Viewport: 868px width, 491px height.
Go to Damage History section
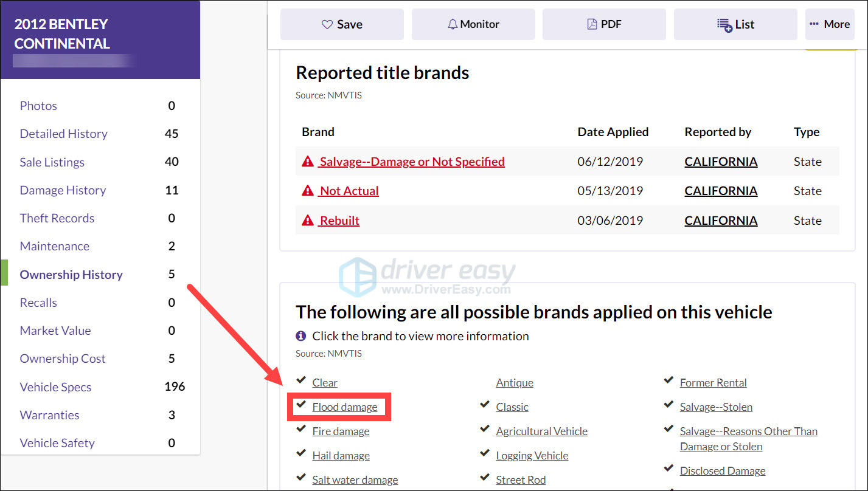coord(63,190)
